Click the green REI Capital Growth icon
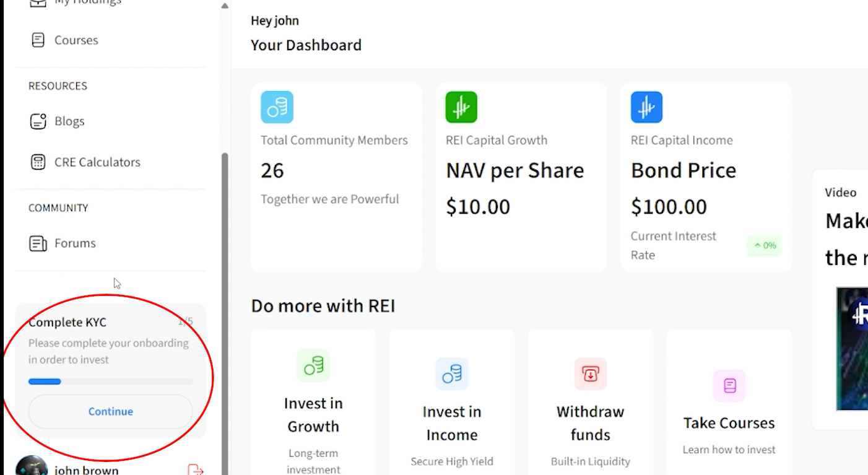This screenshot has height=475, width=868. pos(461,107)
